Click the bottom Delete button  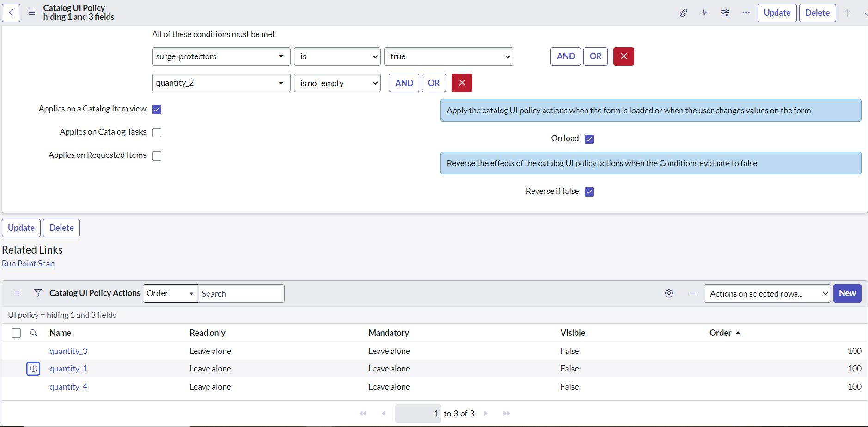click(61, 228)
